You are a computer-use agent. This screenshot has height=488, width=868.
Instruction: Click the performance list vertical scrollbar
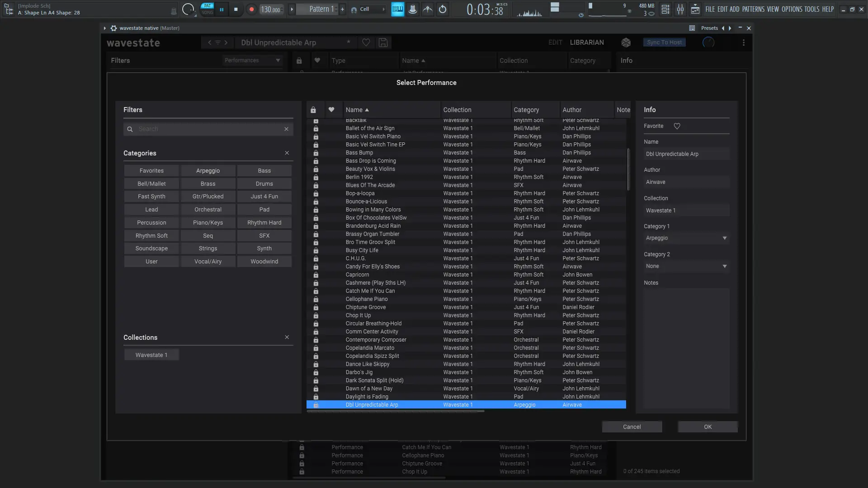[628, 169]
